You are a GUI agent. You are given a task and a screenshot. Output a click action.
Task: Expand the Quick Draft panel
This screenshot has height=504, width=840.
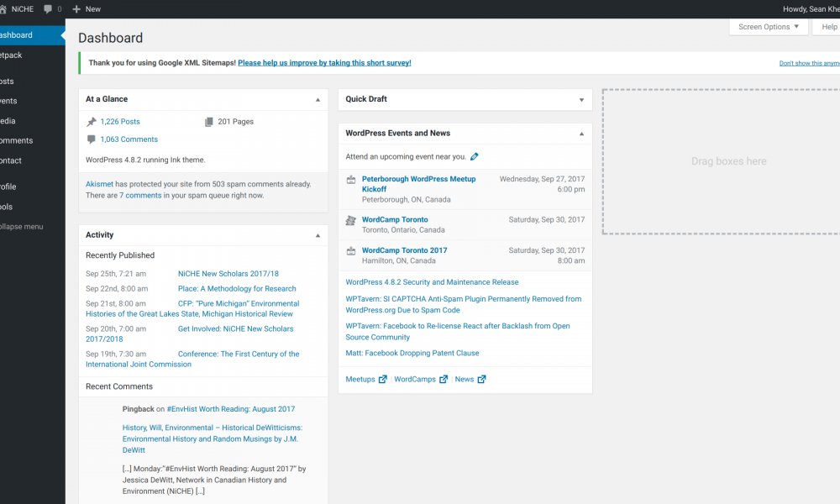581,99
